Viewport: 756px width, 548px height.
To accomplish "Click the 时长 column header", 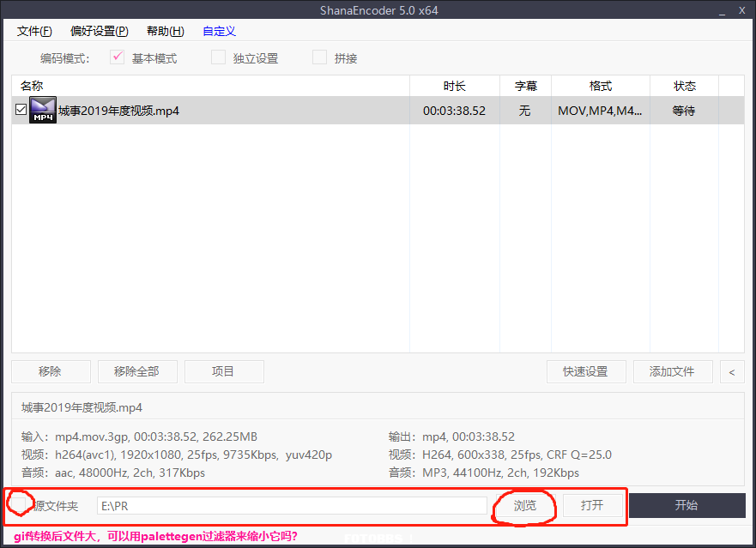I will (455, 86).
